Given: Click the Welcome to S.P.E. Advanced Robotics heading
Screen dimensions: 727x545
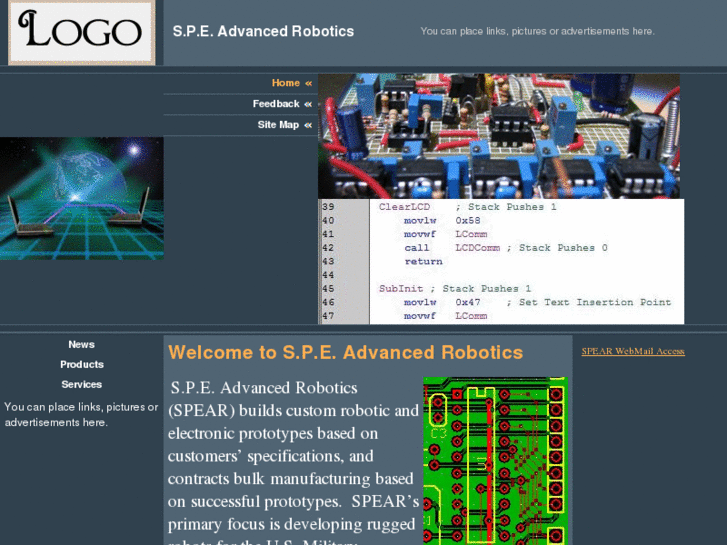Looking at the screenshot, I should pyautogui.click(x=345, y=353).
